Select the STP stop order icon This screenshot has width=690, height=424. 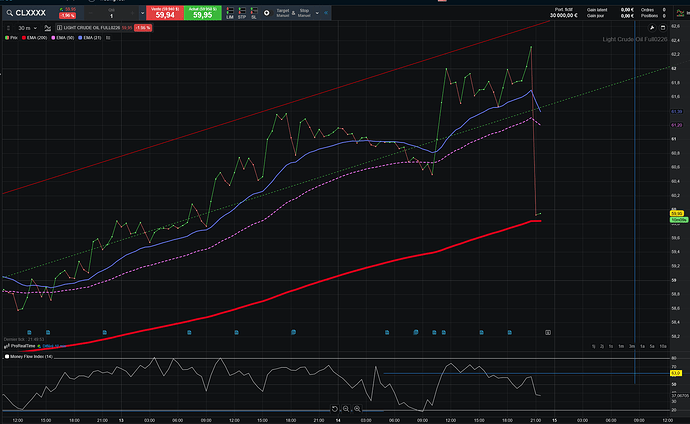(243, 13)
